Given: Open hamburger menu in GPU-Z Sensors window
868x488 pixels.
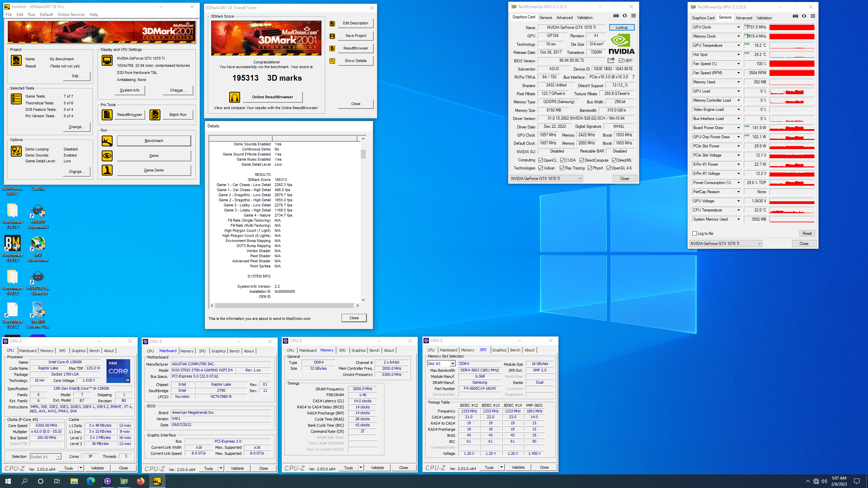Looking at the screenshot, I should 813,16.
